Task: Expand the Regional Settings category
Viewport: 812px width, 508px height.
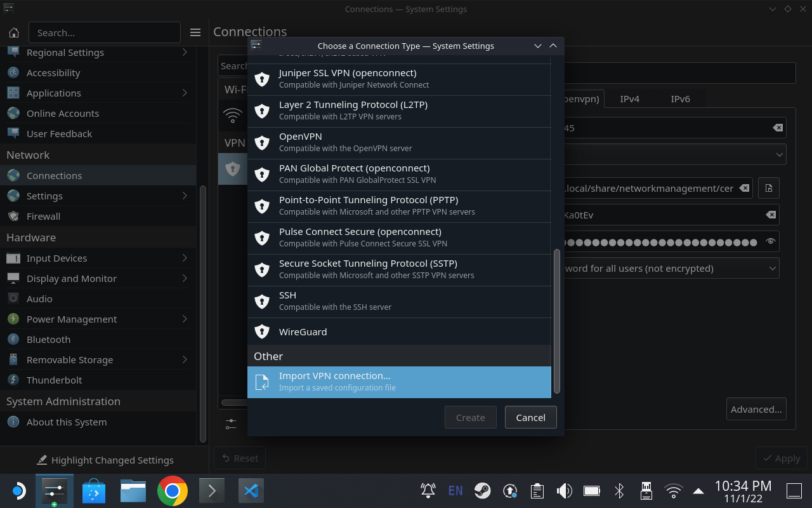Action: point(185,52)
